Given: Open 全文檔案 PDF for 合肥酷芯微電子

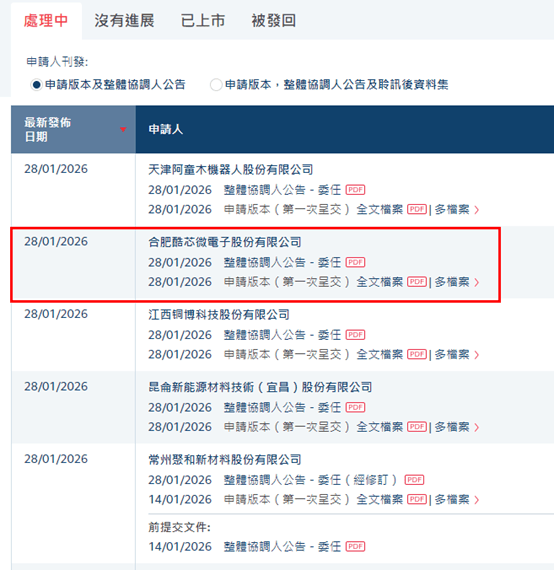Looking at the screenshot, I should point(417,282).
